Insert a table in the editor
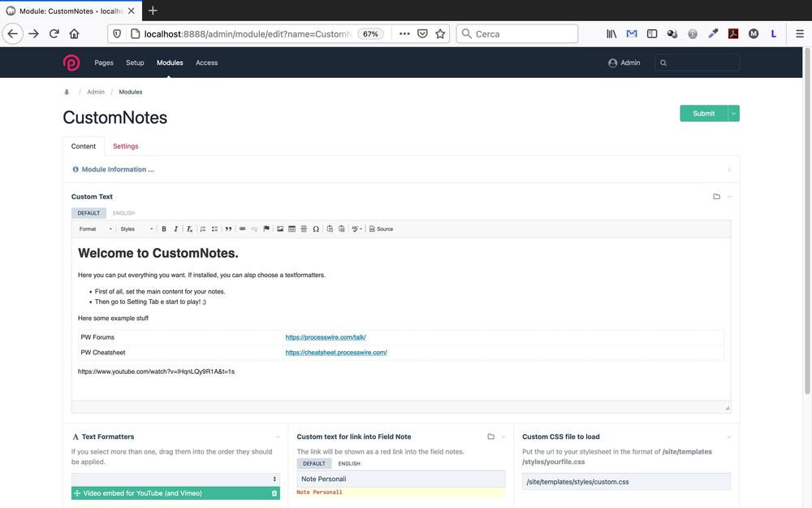 292,229
